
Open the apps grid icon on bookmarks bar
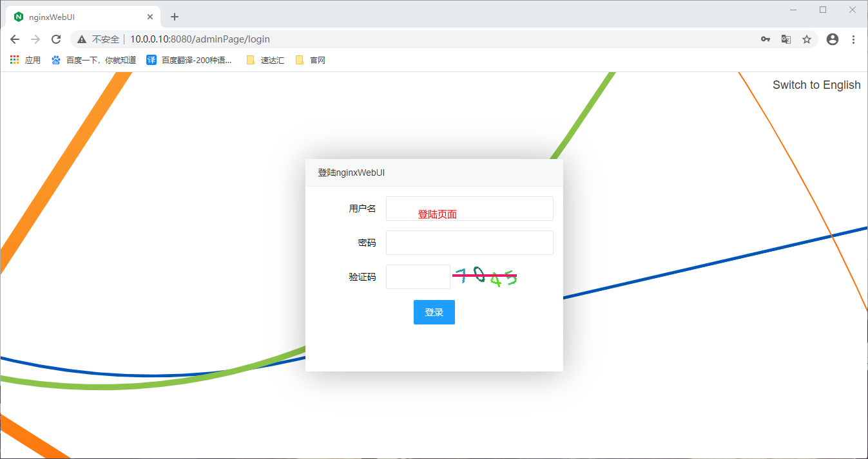pos(14,59)
